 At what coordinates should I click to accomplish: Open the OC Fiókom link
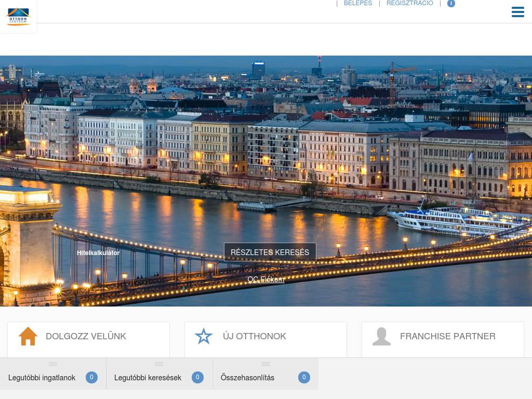[x=266, y=280]
